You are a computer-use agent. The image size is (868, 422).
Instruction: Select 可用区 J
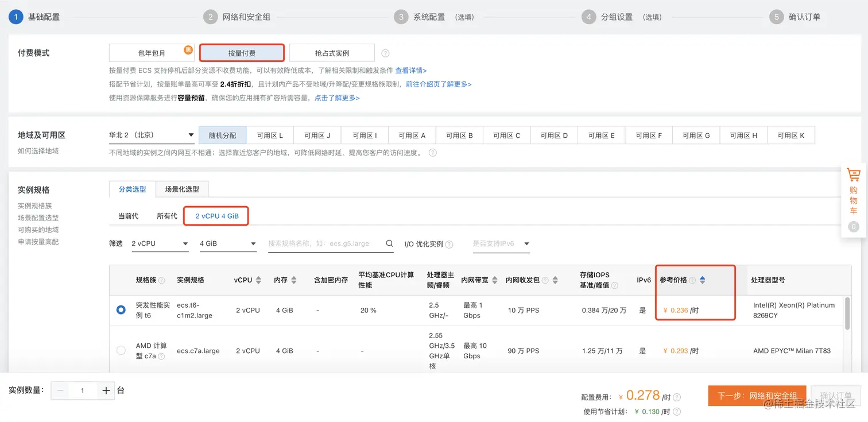(x=317, y=135)
